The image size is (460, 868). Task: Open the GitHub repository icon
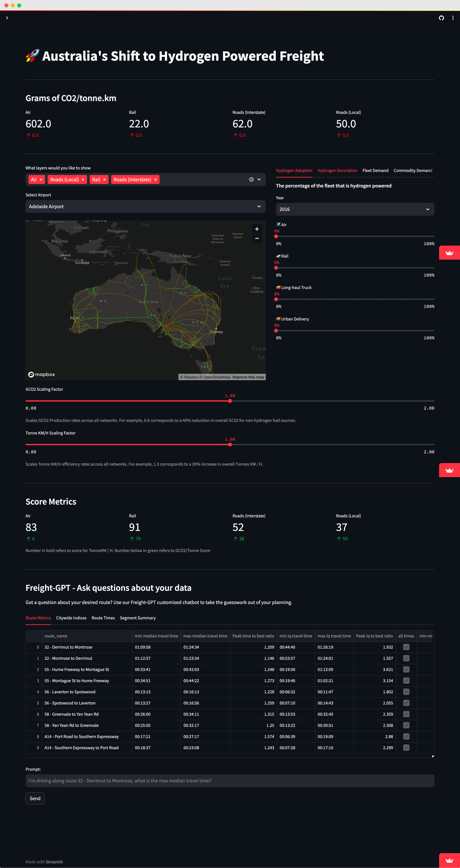(x=441, y=18)
